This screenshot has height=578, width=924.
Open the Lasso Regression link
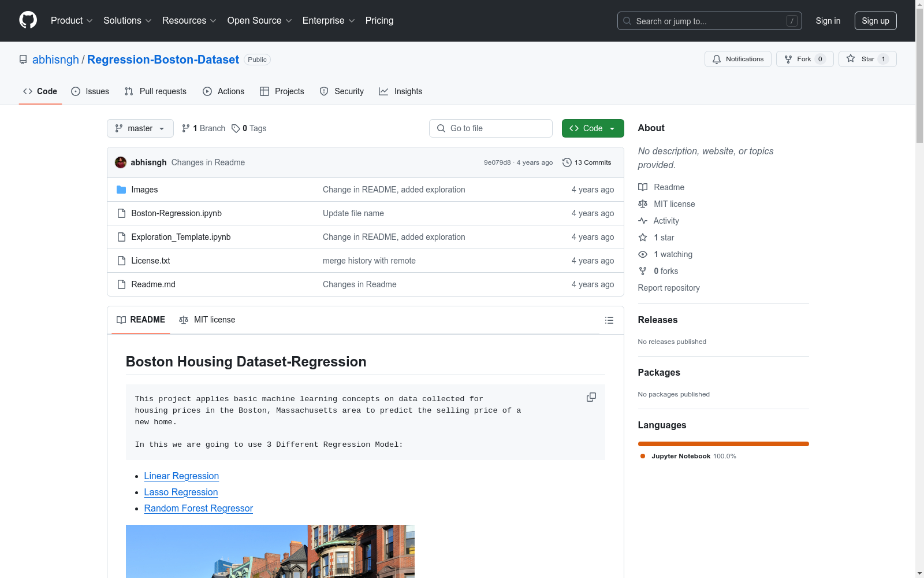[x=181, y=492]
